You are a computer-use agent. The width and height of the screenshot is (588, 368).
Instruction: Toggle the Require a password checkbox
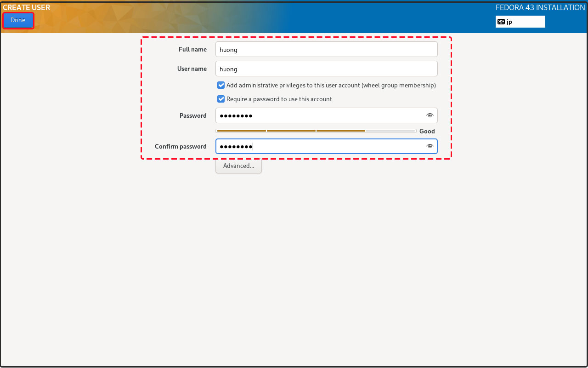pos(221,99)
